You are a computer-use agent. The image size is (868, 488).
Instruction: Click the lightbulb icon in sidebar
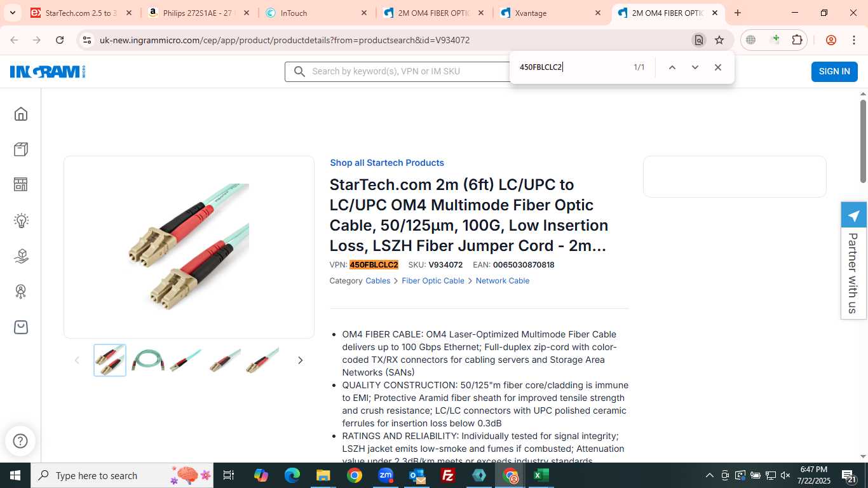[x=21, y=220]
